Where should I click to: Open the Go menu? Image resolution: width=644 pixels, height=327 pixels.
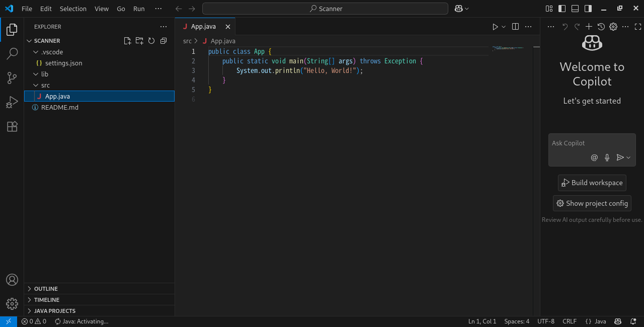pos(121,9)
